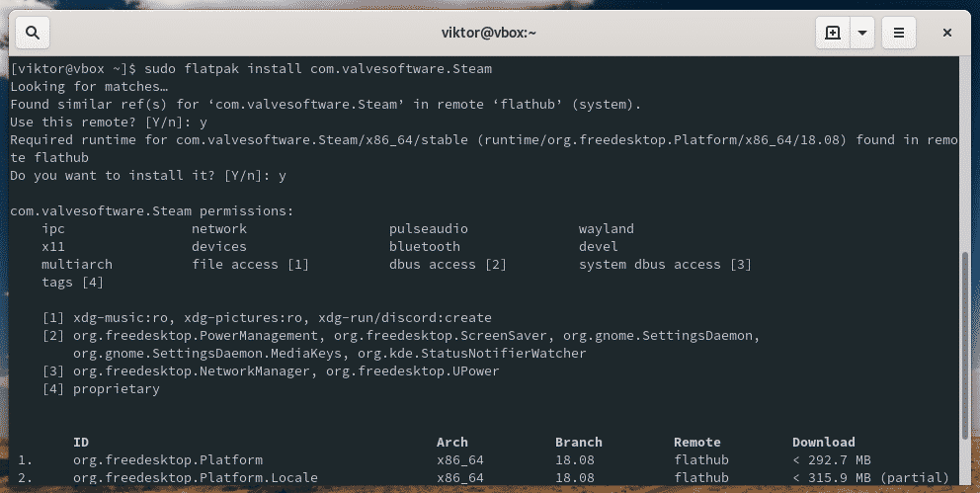Click the 'pulseaudio' permission text
Screen dimensions: 980x493
[429, 228]
